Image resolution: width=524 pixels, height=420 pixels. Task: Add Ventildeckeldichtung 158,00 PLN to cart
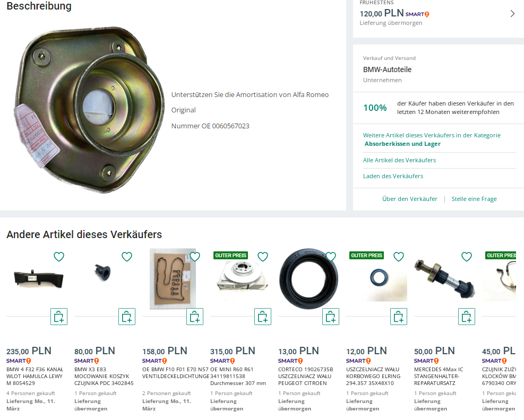195,317
